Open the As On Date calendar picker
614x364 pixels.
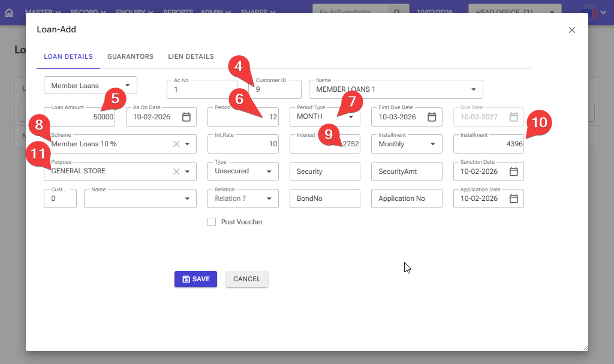point(186,117)
